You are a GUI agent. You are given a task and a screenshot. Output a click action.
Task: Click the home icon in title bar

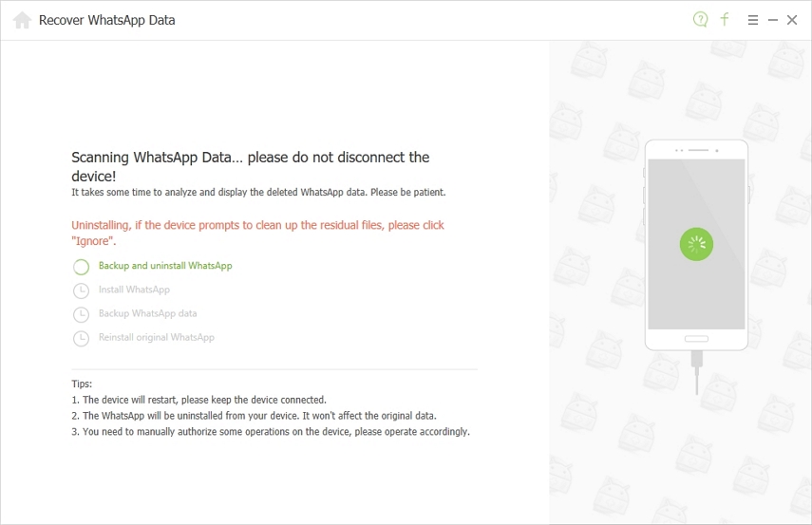[22, 20]
